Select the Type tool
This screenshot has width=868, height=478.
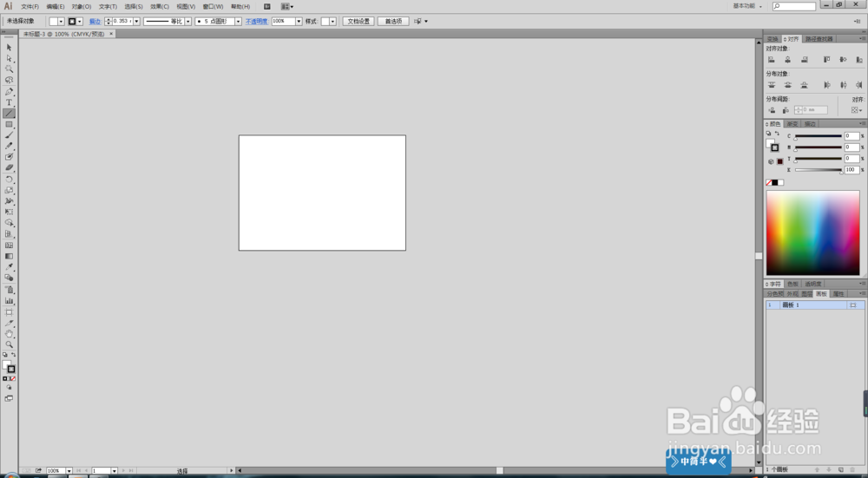pyautogui.click(x=9, y=102)
